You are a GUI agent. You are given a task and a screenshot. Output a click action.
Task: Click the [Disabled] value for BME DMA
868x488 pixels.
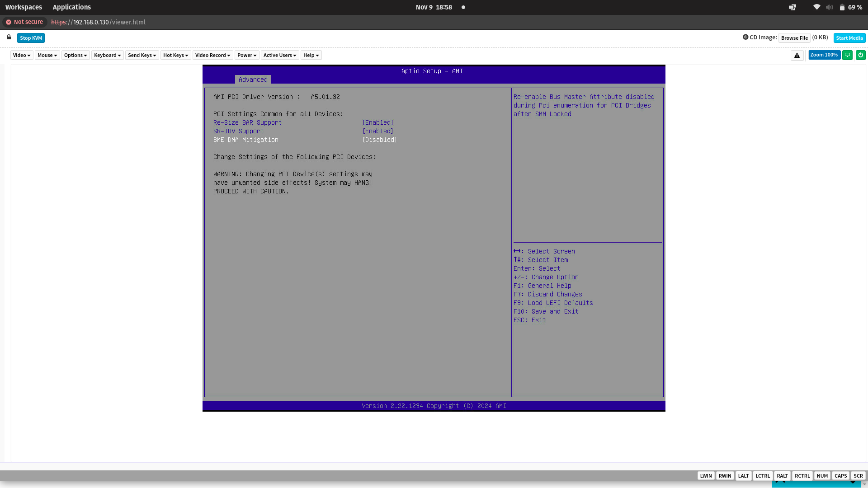point(380,140)
